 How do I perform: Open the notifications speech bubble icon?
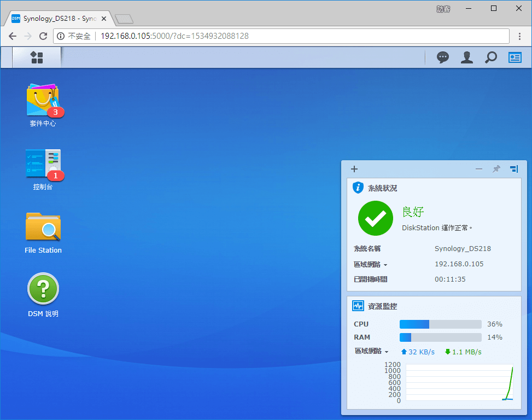(x=443, y=57)
